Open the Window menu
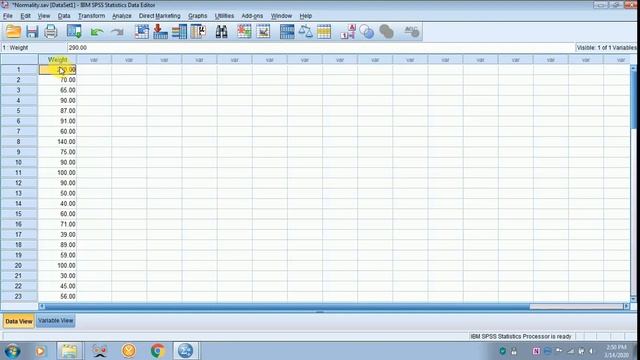 point(281,16)
